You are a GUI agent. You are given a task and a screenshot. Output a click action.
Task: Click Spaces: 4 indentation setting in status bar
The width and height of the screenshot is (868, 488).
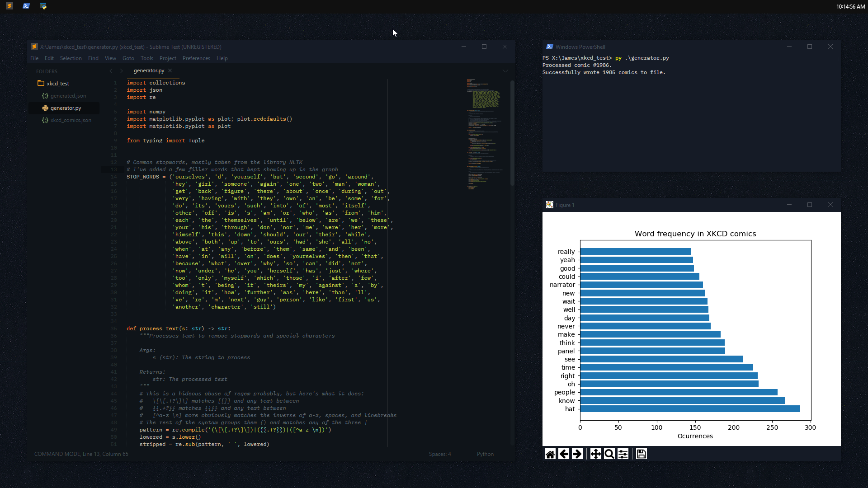coord(440,454)
